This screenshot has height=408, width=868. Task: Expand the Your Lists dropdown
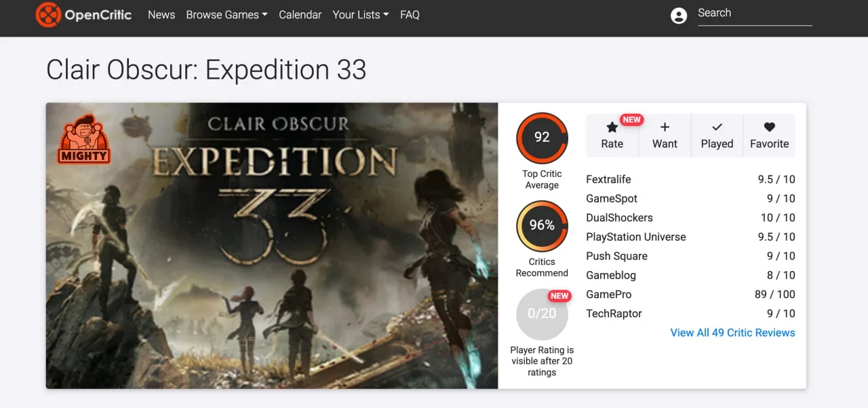pyautogui.click(x=360, y=15)
